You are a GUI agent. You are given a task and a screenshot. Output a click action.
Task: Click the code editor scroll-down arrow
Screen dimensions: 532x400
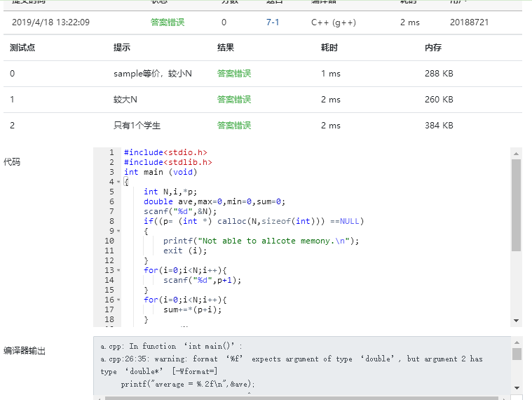click(x=516, y=321)
